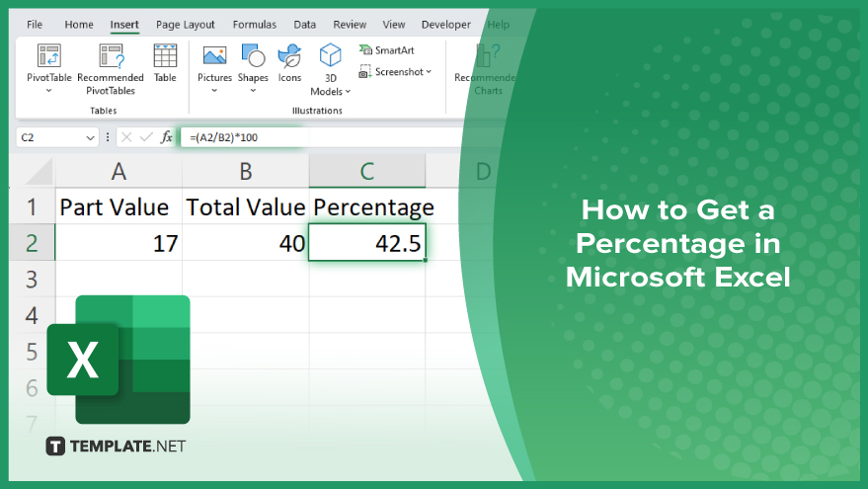Image resolution: width=868 pixels, height=489 pixels.
Task: Select the cell containing 42.5
Action: click(367, 243)
